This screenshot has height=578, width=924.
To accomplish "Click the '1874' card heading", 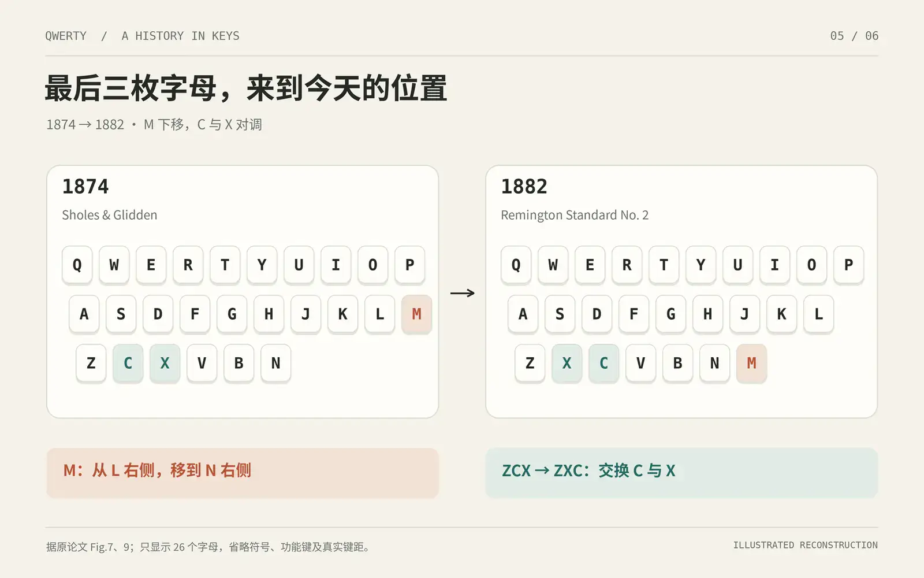I will (x=85, y=187).
